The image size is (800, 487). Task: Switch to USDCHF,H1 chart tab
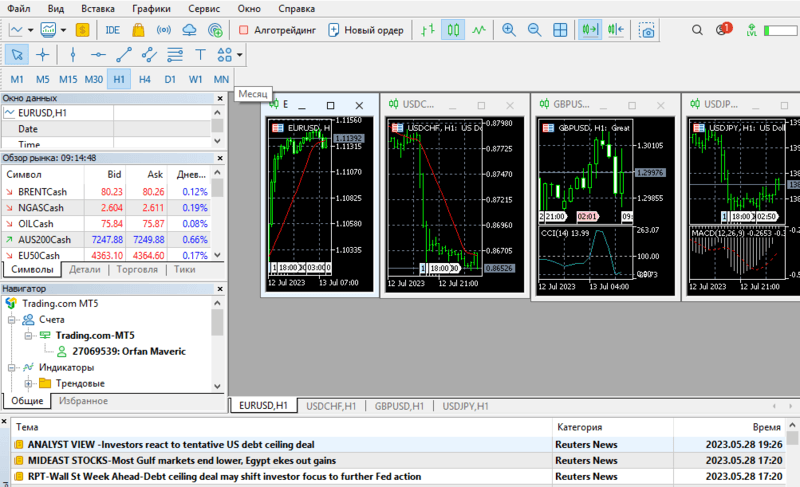coord(331,406)
